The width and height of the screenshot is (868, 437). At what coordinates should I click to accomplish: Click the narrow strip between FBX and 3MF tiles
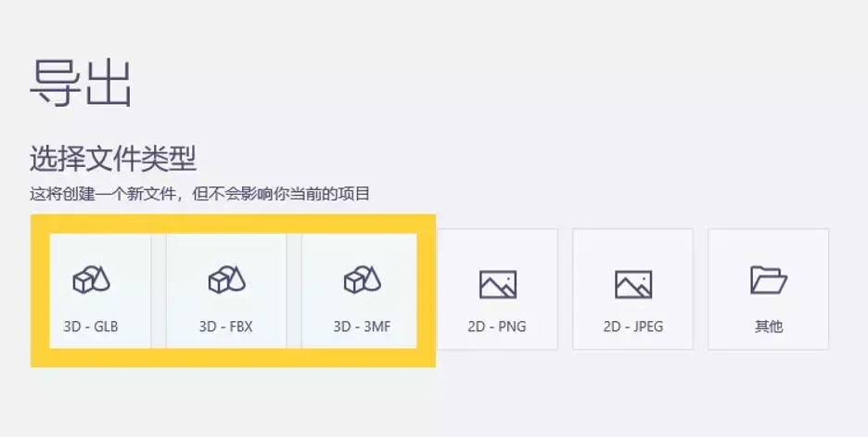tap(294, 290)
